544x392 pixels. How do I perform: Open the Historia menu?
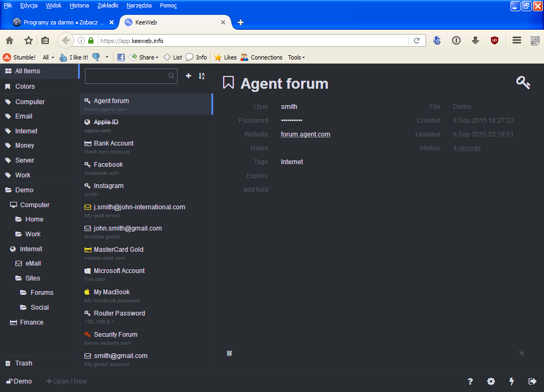79,5
